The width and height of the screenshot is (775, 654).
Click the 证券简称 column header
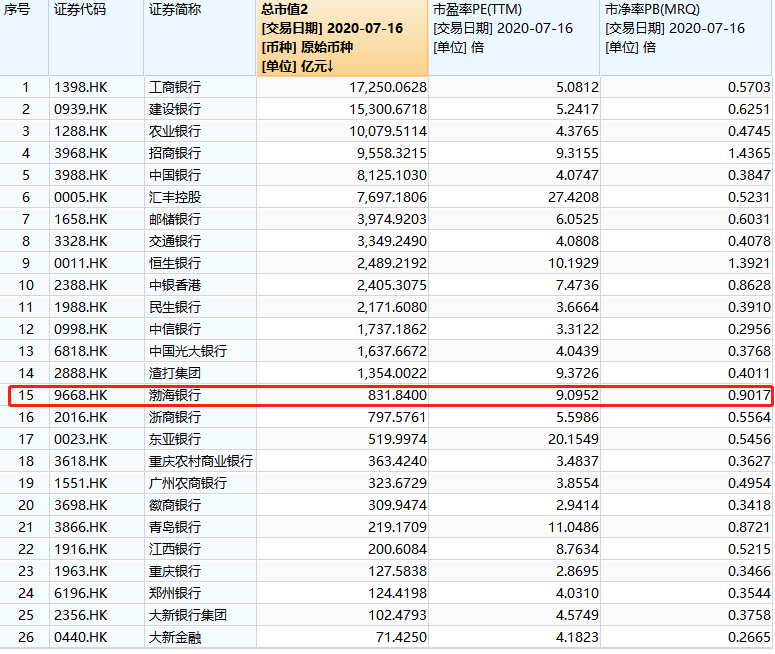tap(200, 38)
